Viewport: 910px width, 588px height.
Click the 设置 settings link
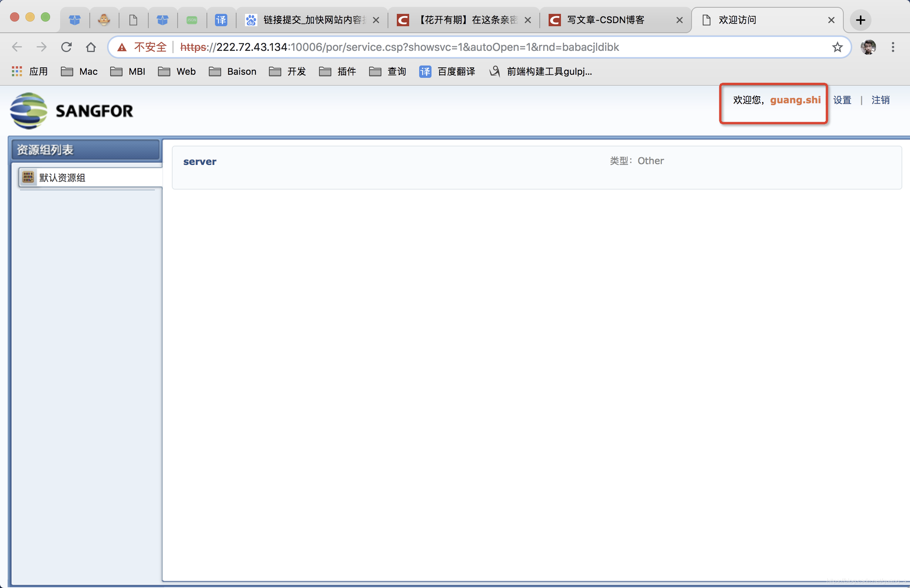pyautogui.click(x=842, y=100)
